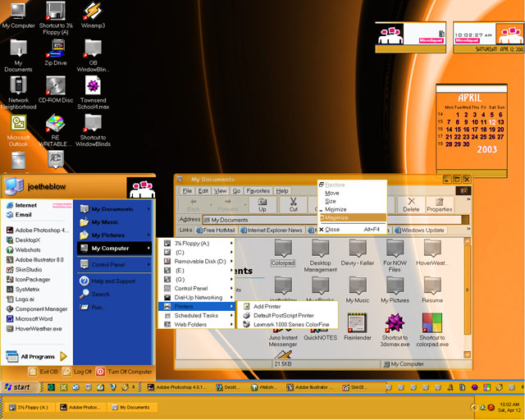Screen dimensions: 525x420
Task: Click the Windows Update link
Action: click(x=420, y=230)
